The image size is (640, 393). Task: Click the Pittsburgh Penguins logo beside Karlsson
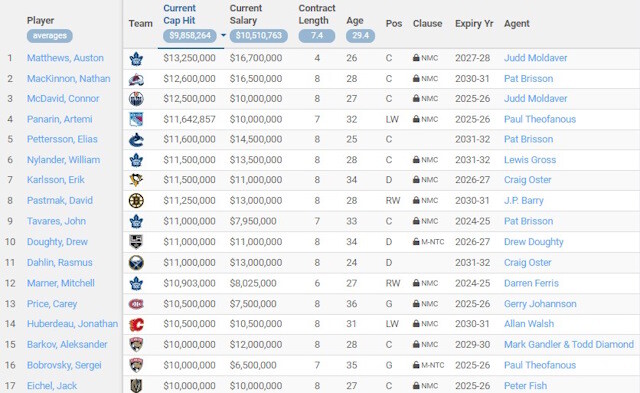click(x=136, y=180)
